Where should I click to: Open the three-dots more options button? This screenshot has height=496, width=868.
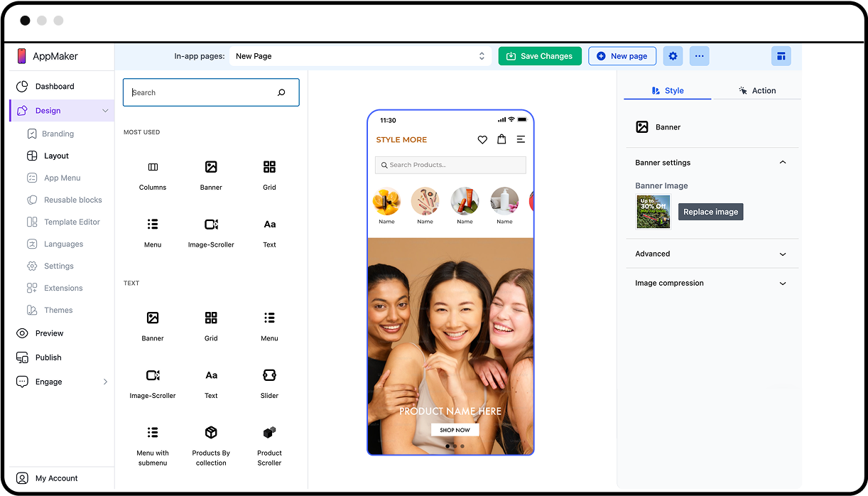coord(699,56)
